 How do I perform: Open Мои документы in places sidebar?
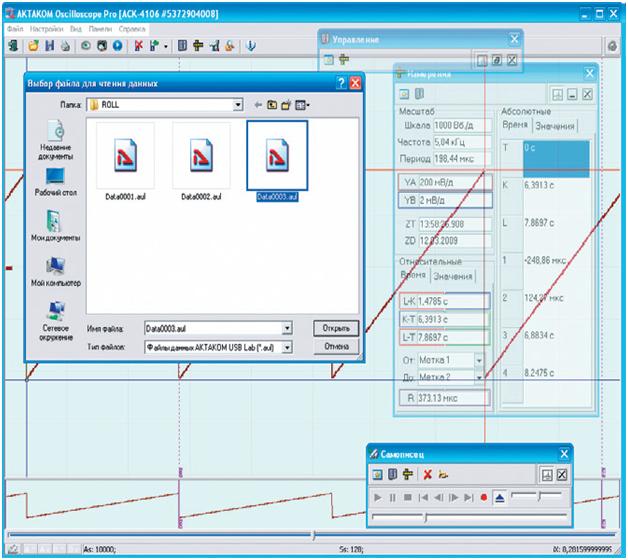point(56,226)
